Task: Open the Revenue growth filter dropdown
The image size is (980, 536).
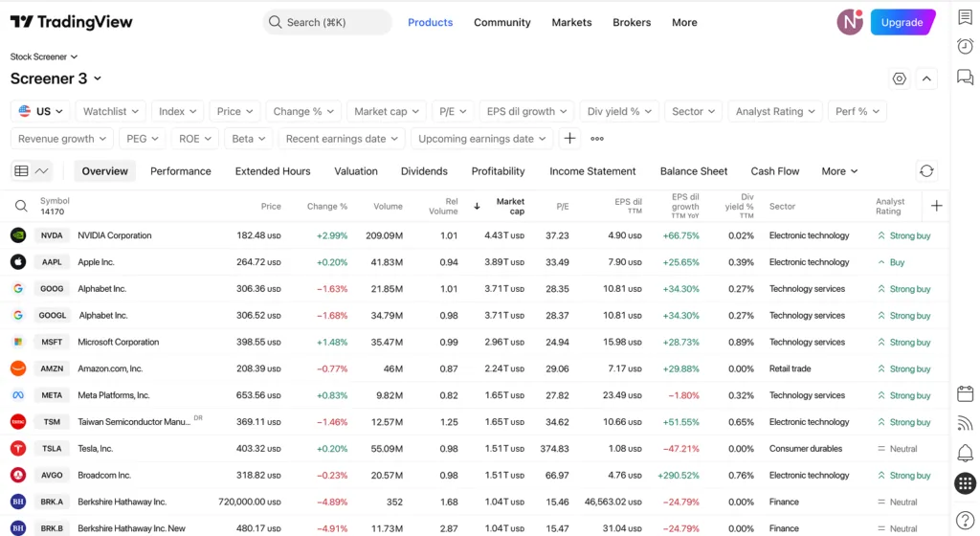Action: pyautogui.click(x=62, y=139)
